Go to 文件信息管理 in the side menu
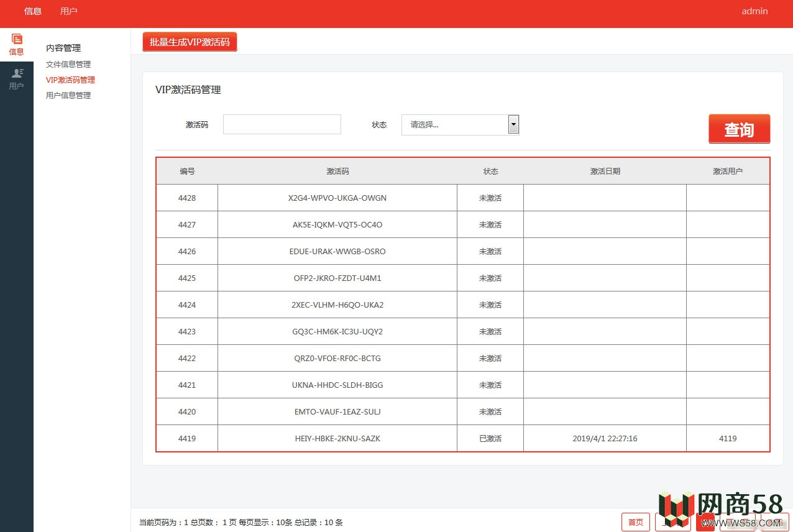Viewport: 793px width, 532px height. point(68,65)
